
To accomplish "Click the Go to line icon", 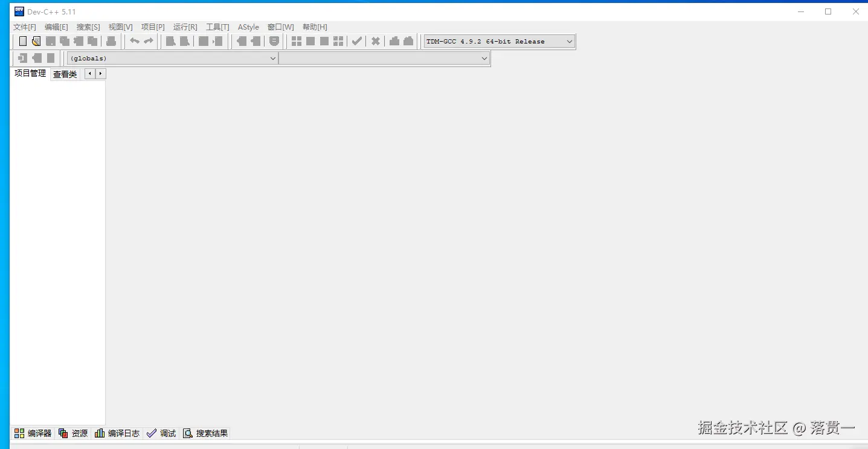I will tap(218, 41).
